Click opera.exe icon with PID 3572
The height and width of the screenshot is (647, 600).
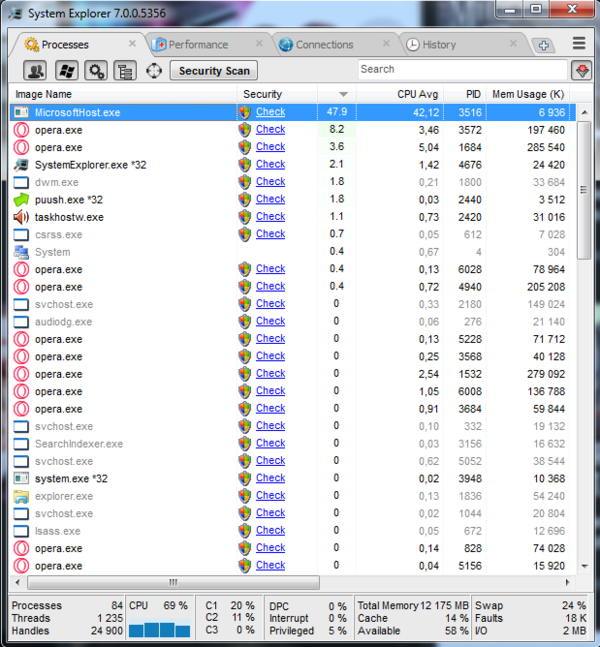click(21, 130)
